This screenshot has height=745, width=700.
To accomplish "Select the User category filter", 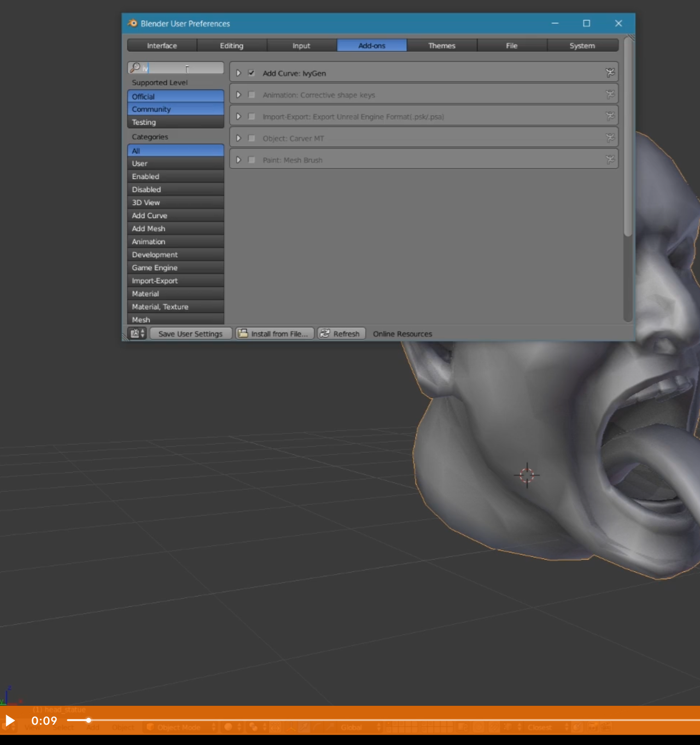I will click(x=176, y=163).
